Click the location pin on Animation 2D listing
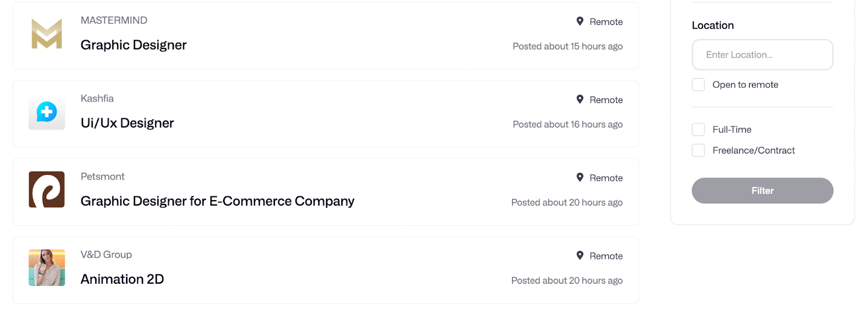Viewport: 868px width, 313px height. coord(580,255)
